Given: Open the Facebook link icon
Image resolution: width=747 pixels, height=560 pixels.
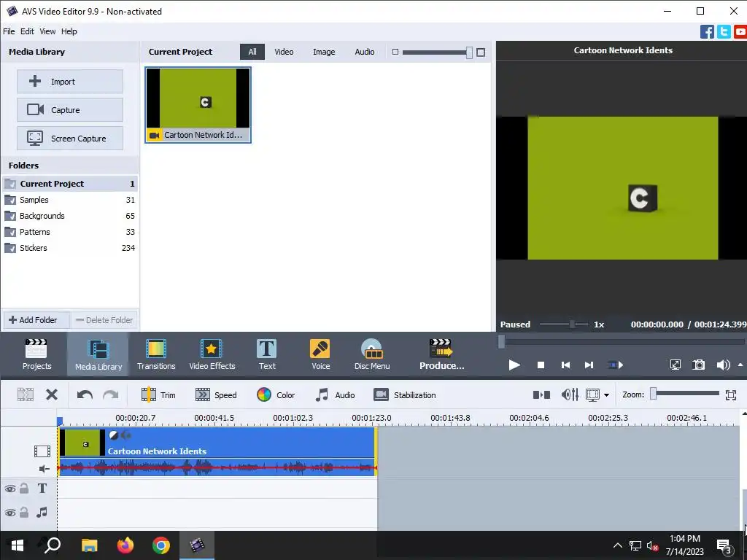Looking at the screenshot, I should point(707,32).
